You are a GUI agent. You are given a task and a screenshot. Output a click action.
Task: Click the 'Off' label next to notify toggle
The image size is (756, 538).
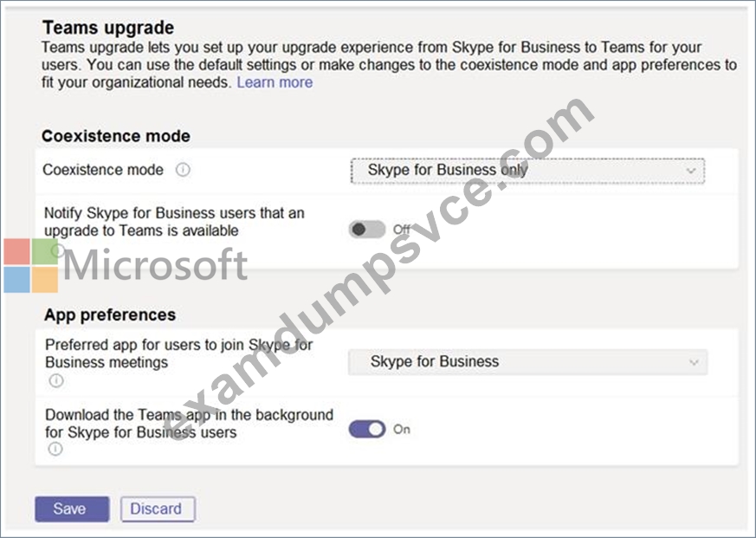coord(402,230)
